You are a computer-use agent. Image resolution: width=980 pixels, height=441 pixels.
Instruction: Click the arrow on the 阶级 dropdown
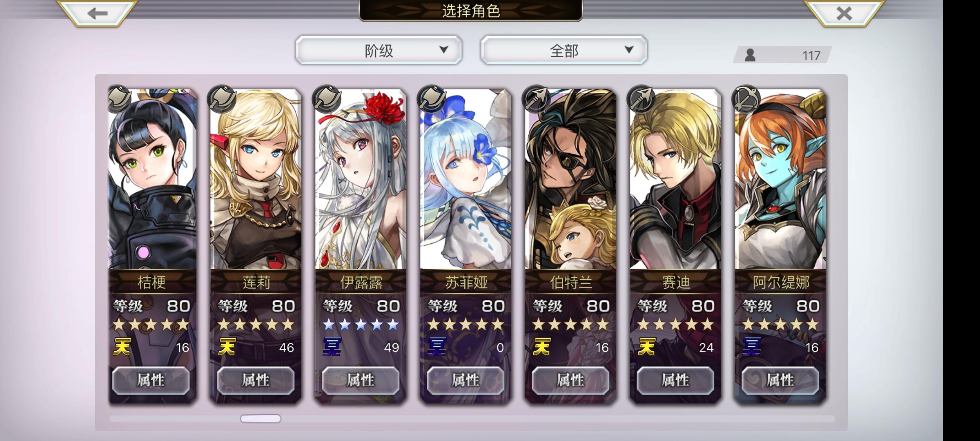click(x=443, y=50)
